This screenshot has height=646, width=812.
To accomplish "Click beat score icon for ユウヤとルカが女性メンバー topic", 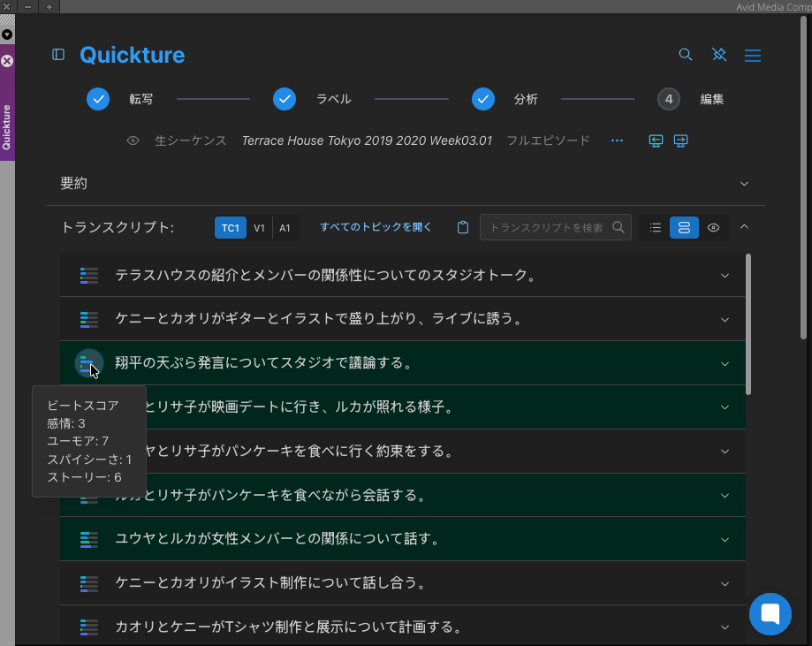I will point(89,539).
